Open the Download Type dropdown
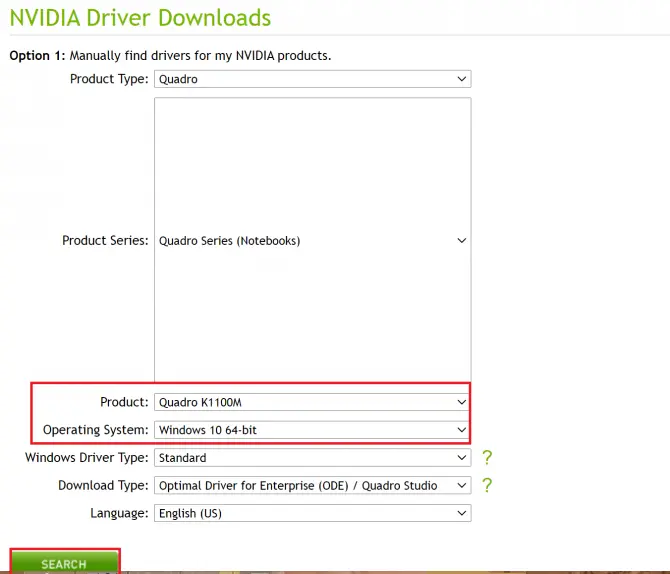The width and height of the screenshot is (670, 574). pos(312,486)
